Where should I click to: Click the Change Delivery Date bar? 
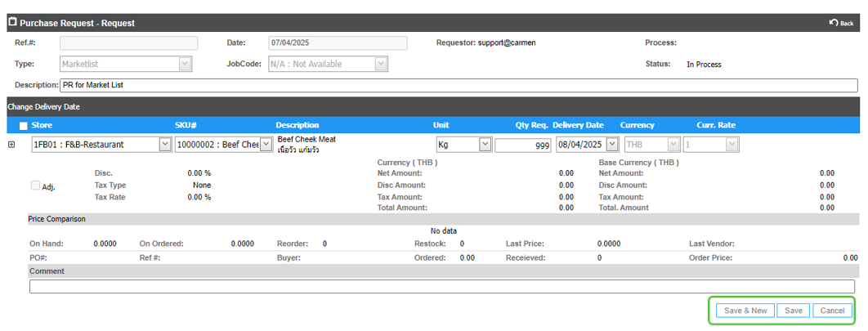coord(44,106)
